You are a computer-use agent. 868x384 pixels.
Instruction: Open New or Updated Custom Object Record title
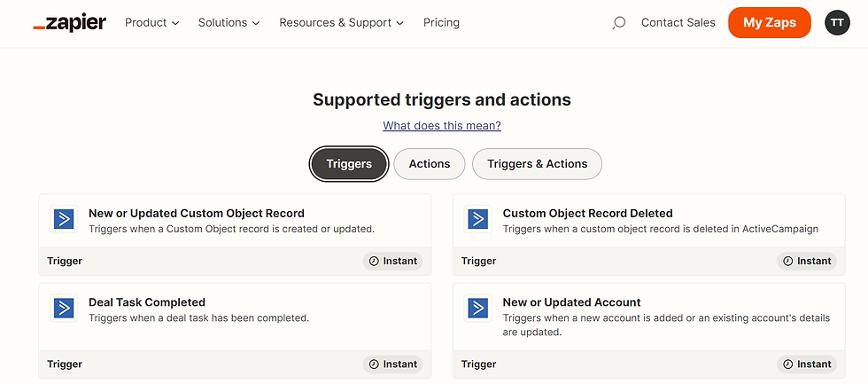(197, 214)
